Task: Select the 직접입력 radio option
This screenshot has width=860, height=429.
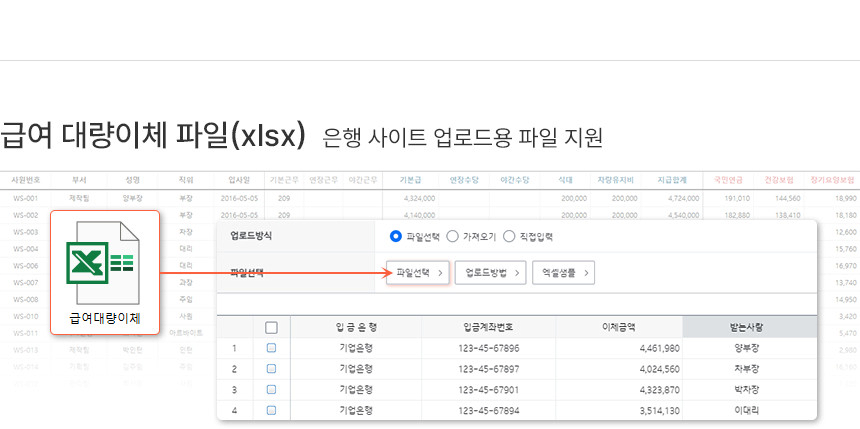Action: click(x=509, y=237)
